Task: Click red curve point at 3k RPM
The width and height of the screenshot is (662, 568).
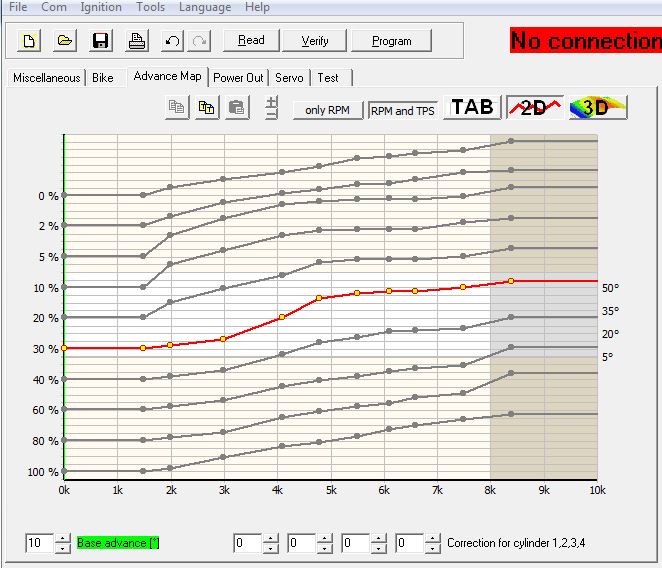Action: (x=223, y=339)
